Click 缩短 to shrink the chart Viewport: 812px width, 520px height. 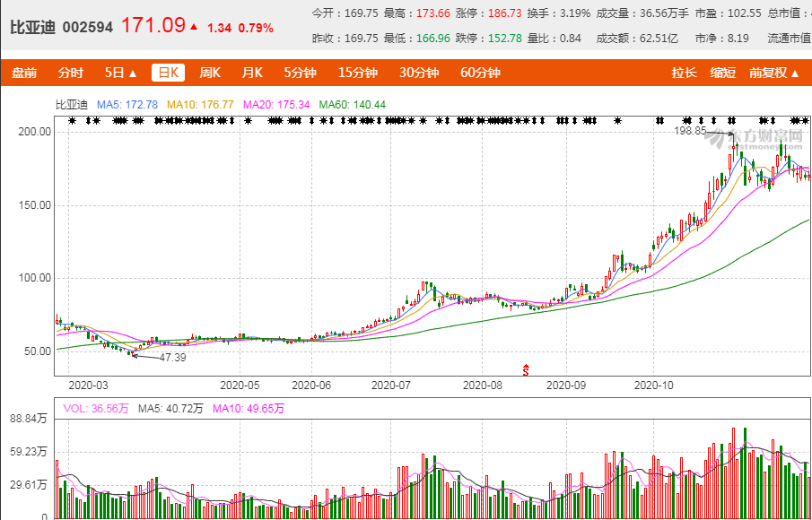[723, 73]
